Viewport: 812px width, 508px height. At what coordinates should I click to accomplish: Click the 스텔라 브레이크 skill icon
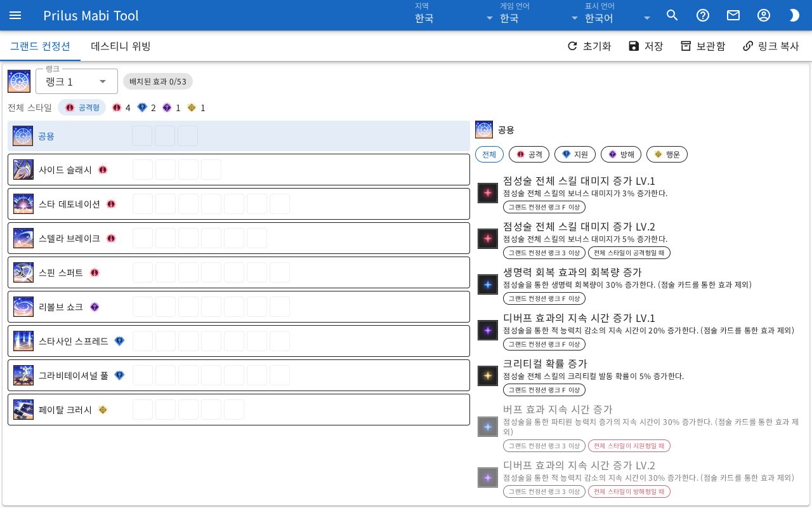point(23,239)
